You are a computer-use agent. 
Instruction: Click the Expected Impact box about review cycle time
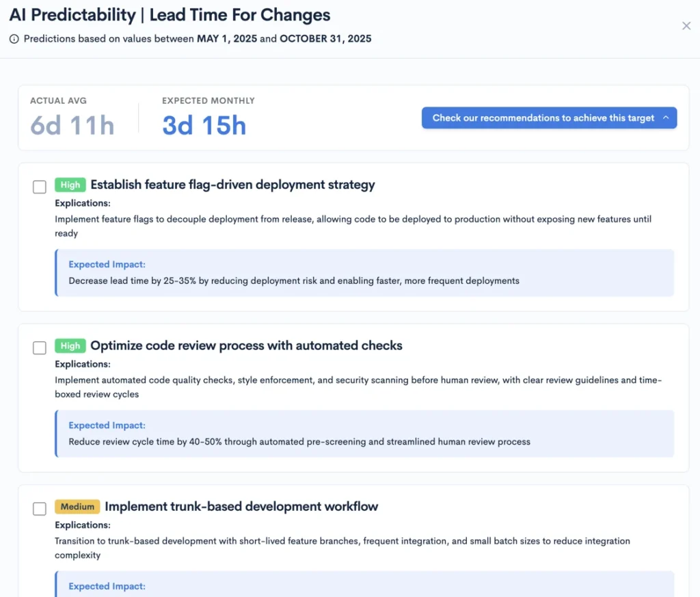click(x=365, y=434)
